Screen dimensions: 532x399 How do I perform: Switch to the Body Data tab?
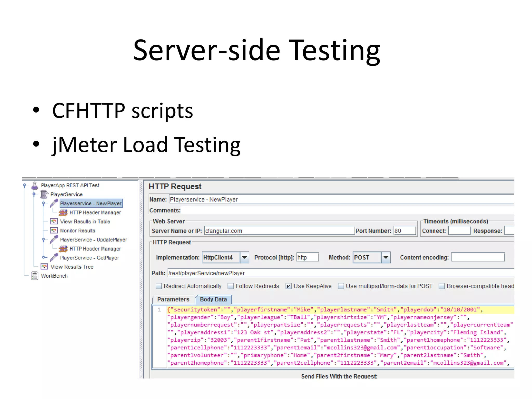[x=213, y=299]
